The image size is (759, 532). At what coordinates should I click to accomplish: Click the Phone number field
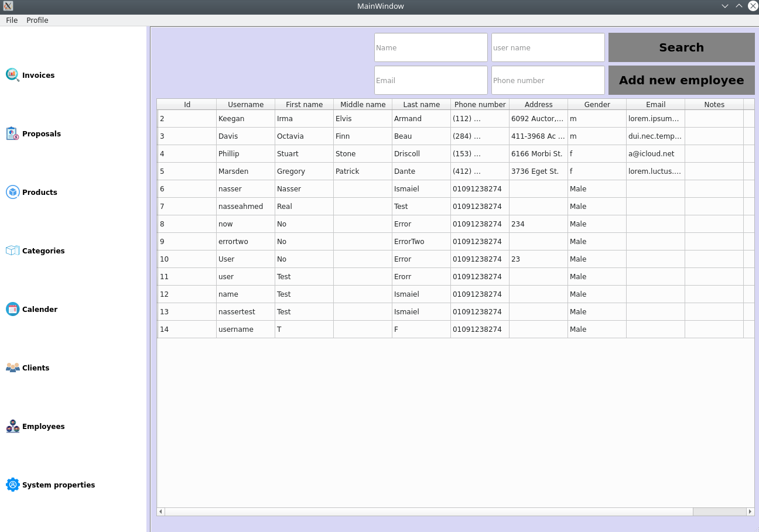(x=548, y=80)
